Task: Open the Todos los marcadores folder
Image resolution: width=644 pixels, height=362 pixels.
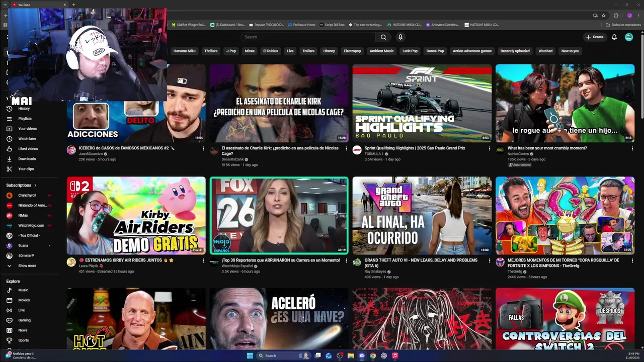Action: click(623, 25)
